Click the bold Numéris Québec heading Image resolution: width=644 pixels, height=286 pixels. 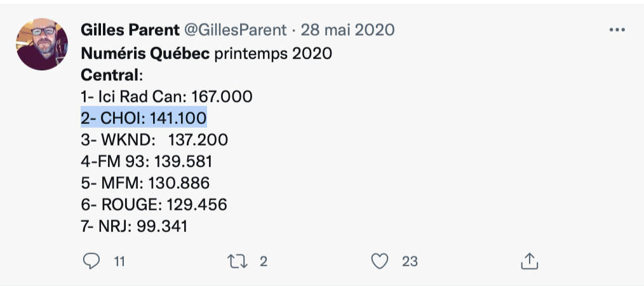(145, 53)
